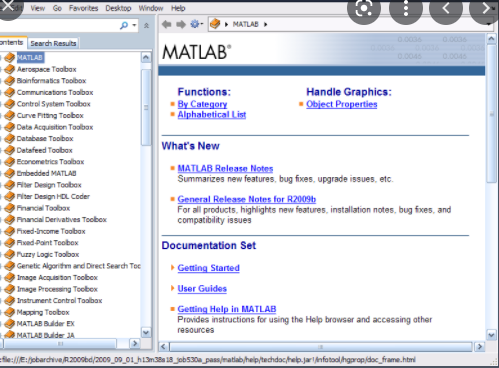Open the Window menu
This screenshot has width=499, height=368.
151,8
